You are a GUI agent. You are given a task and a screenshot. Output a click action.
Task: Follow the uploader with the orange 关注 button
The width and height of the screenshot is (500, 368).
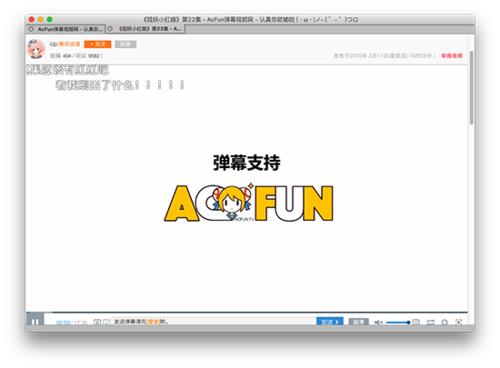point(98,44)
